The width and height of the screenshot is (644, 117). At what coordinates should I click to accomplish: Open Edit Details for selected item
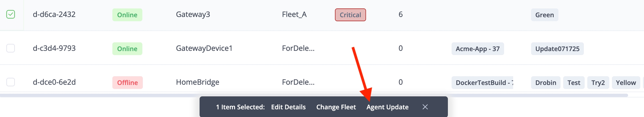288,107
